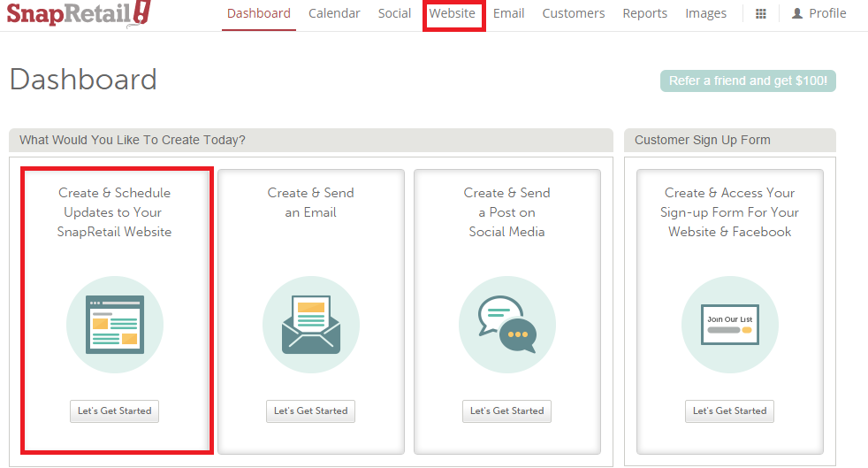Open the Website tab
Image resolution: width=868 pixels, height=468 pixels.
click(453, 13)
